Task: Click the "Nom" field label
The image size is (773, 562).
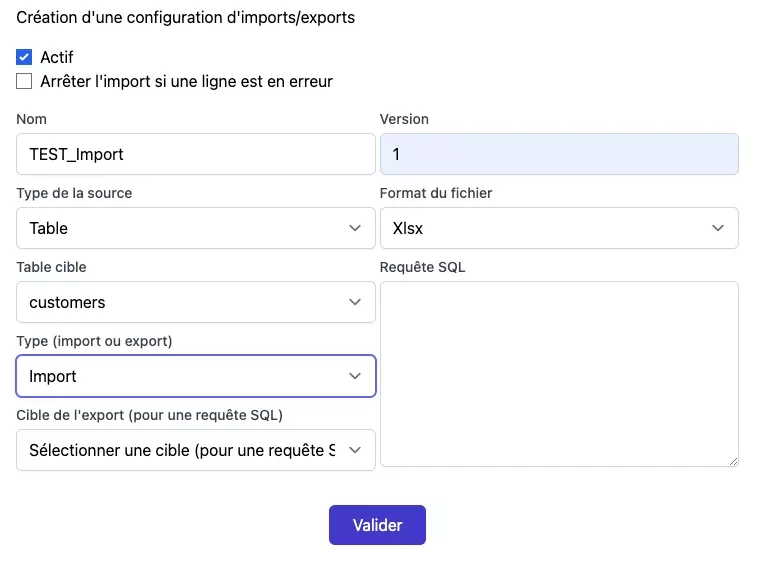Action: coord(32,119)
